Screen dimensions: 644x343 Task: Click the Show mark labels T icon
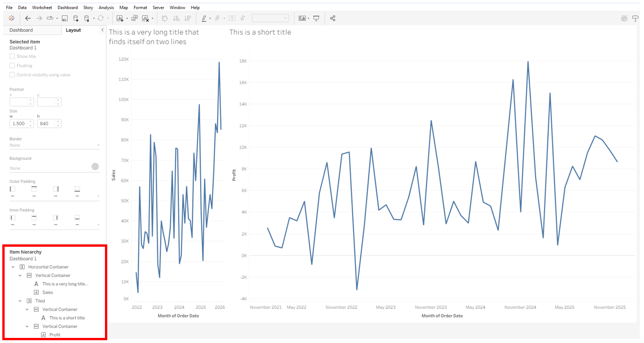click(232, 18)
